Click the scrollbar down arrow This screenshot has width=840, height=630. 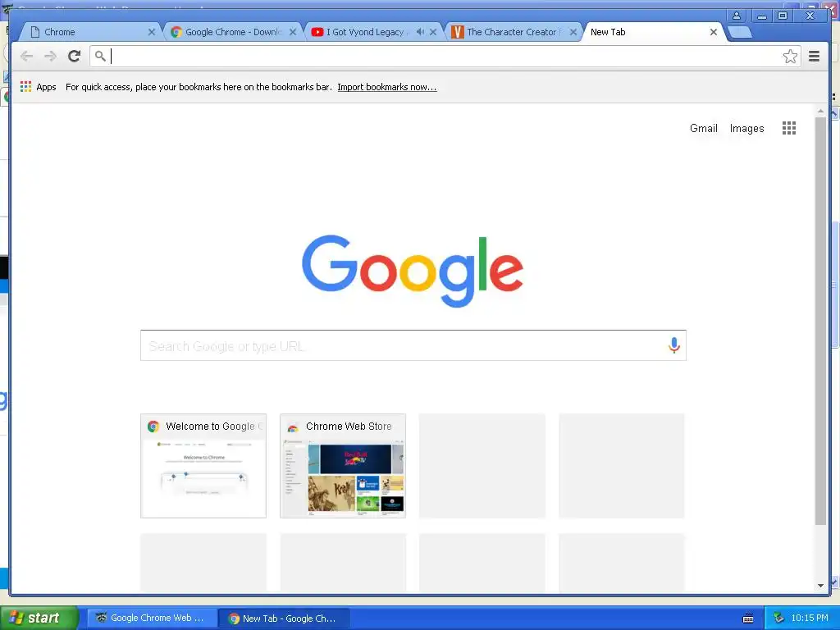[x=820, y=586]
